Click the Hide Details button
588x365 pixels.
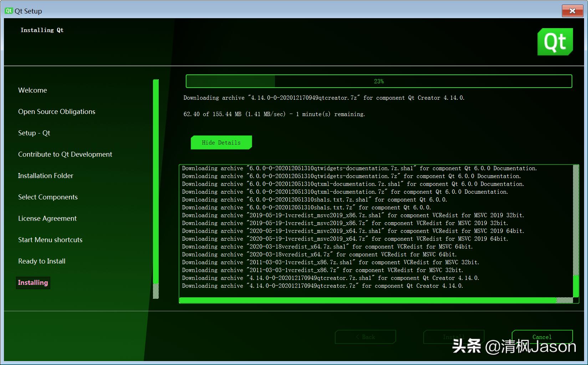pos(221,142)
